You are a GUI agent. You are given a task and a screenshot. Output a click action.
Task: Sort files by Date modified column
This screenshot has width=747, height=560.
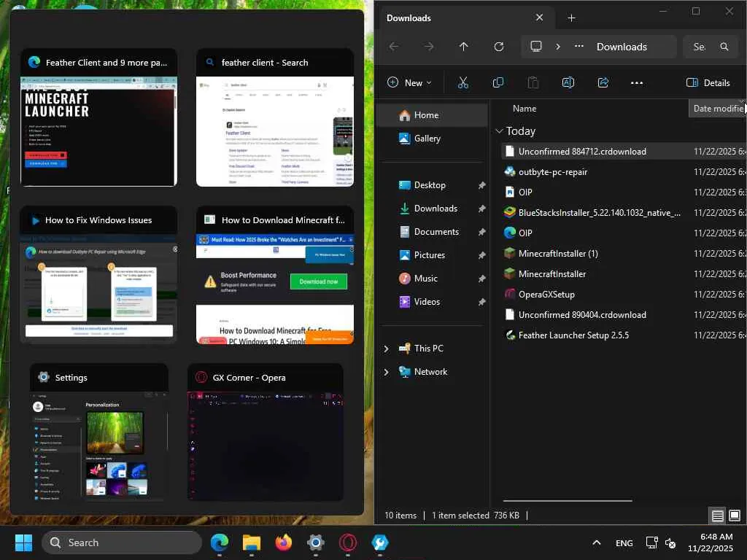click(717, 109)
